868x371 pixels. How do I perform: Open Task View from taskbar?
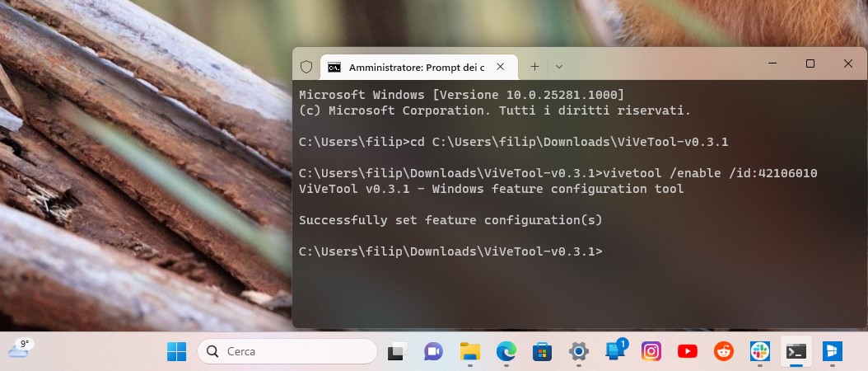[398, 351]
